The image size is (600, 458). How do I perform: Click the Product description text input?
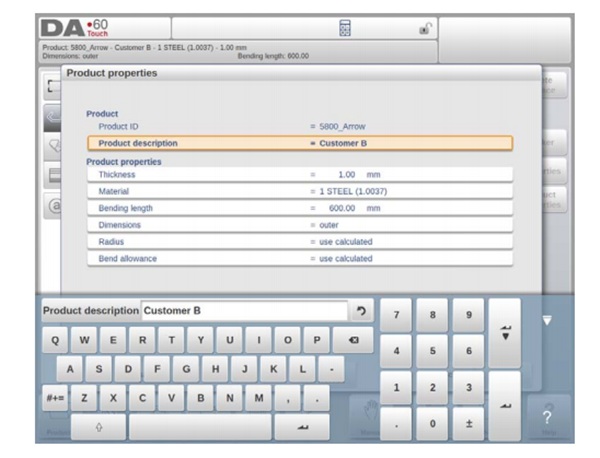(243, 311)
